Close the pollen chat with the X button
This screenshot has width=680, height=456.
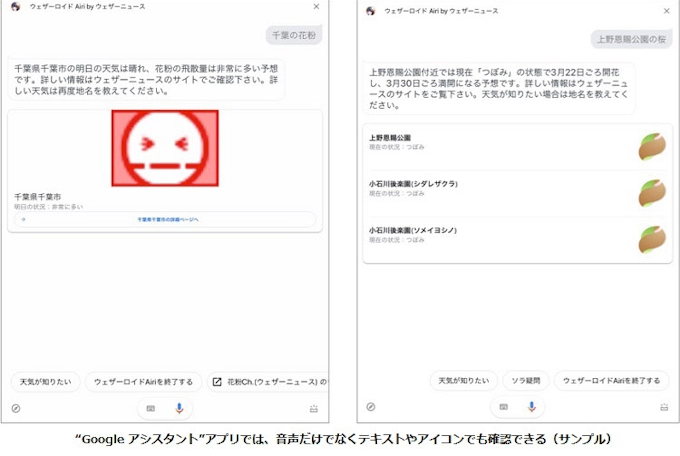coord(317,7)
